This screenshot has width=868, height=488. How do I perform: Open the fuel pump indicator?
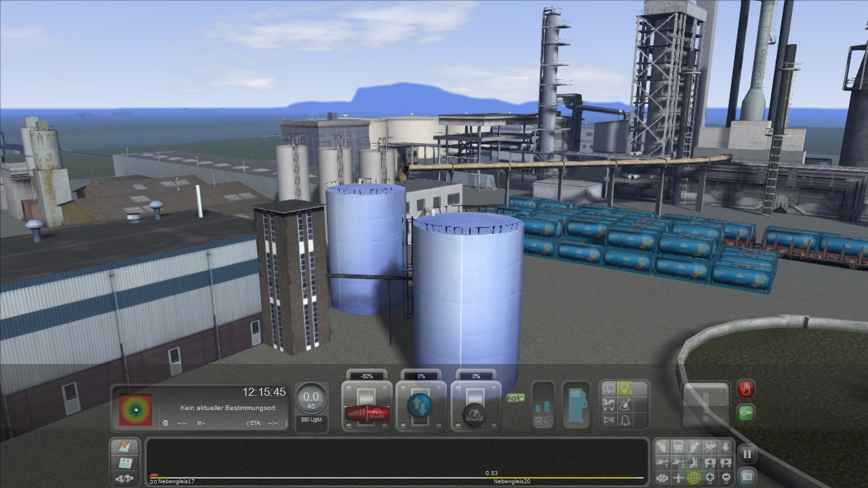pos(576,405)
